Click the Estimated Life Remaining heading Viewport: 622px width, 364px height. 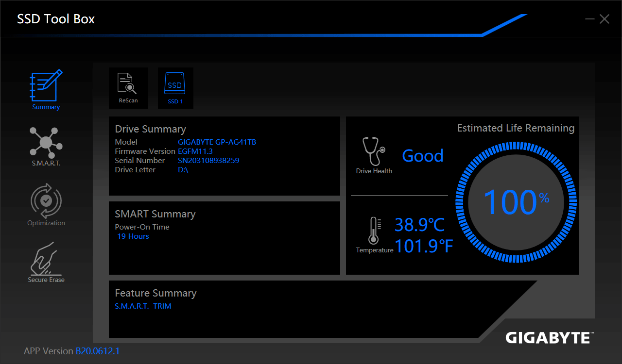coord(516,129)
